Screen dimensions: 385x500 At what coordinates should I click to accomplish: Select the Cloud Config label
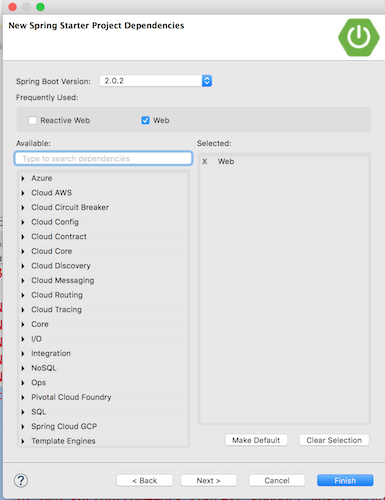pyautogui.click(x=55, y=222)
